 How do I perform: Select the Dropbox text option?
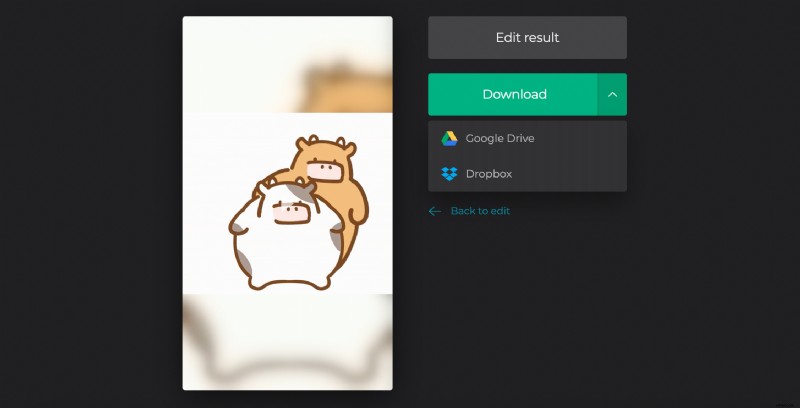click(488, 174)
